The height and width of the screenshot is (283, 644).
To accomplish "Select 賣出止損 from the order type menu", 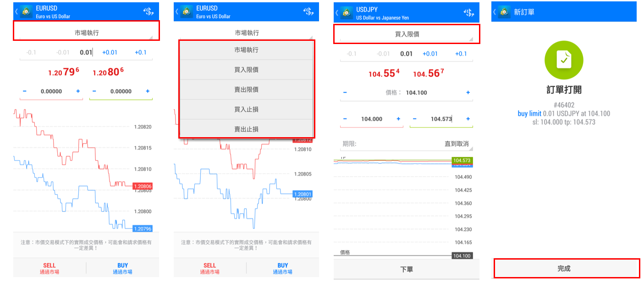I will (x=246, y=129).
